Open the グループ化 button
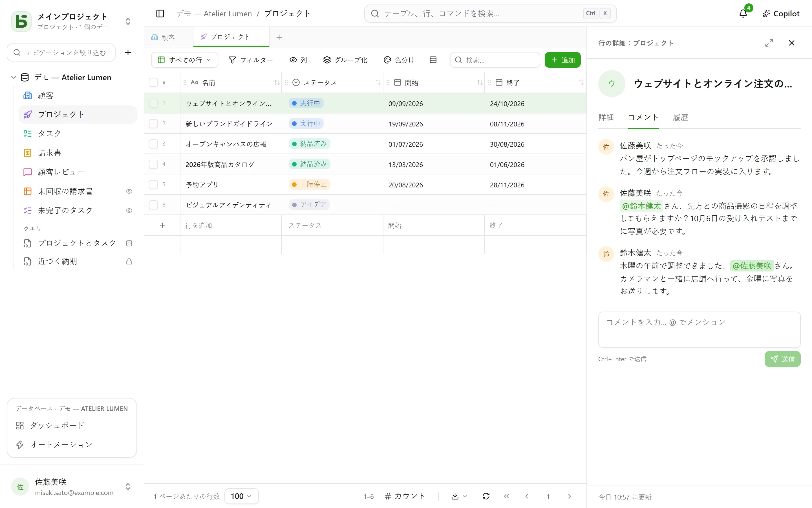 (x=345, y=60)
